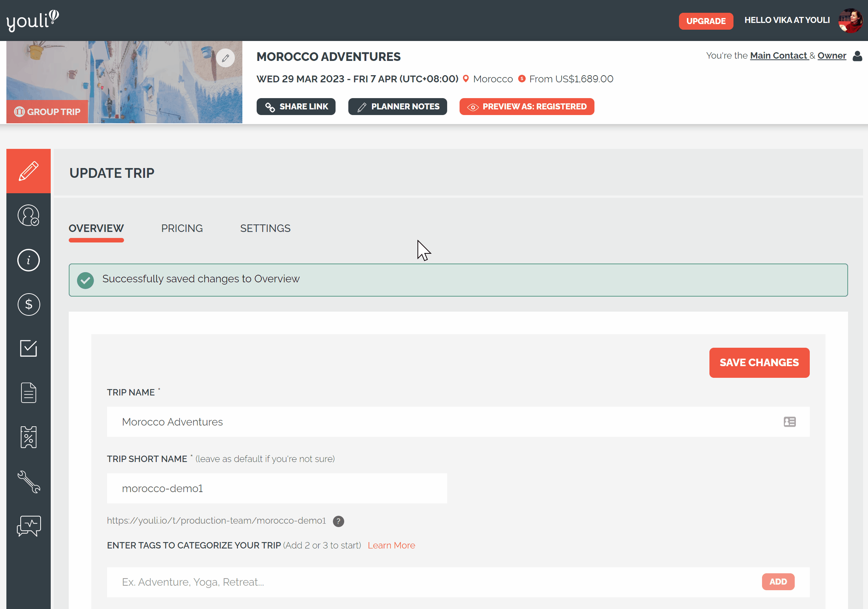Click the SAVE CHANGES button

pos(759,362)
